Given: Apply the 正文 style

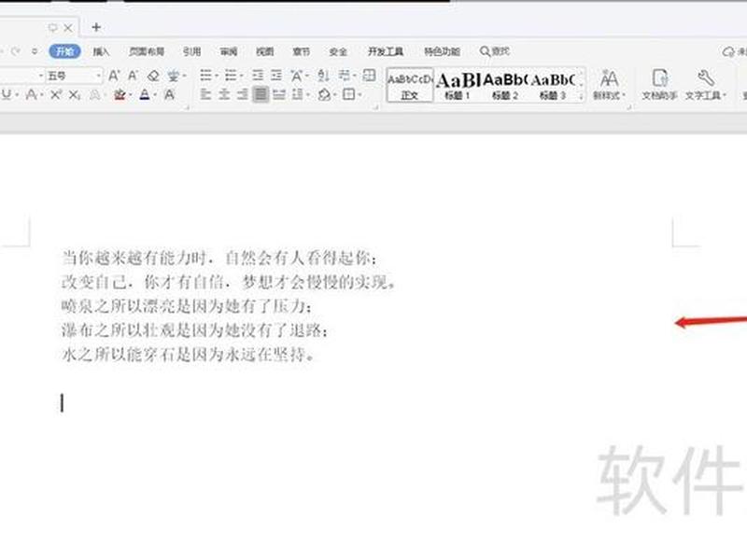Looking at the screenshot, I should pos(410,86).
